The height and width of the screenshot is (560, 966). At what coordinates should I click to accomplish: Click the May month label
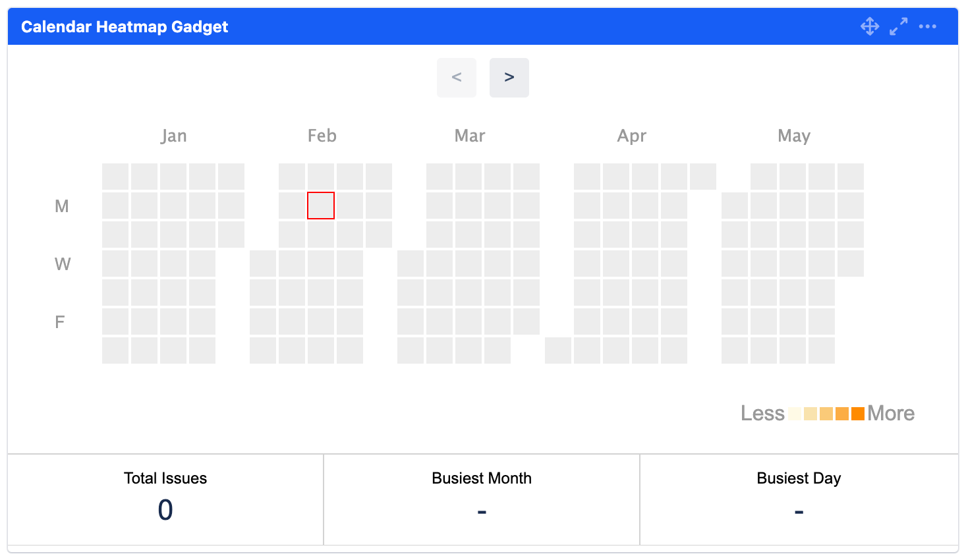[793, 136]
